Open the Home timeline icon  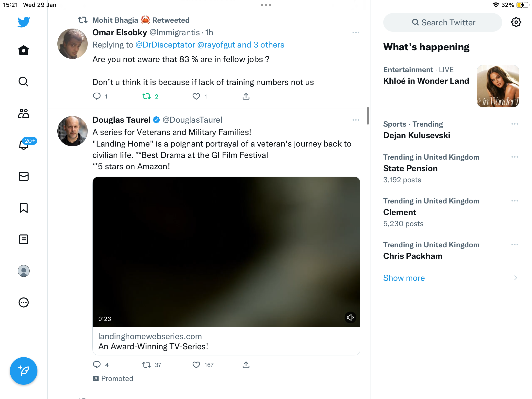(24, 50)
